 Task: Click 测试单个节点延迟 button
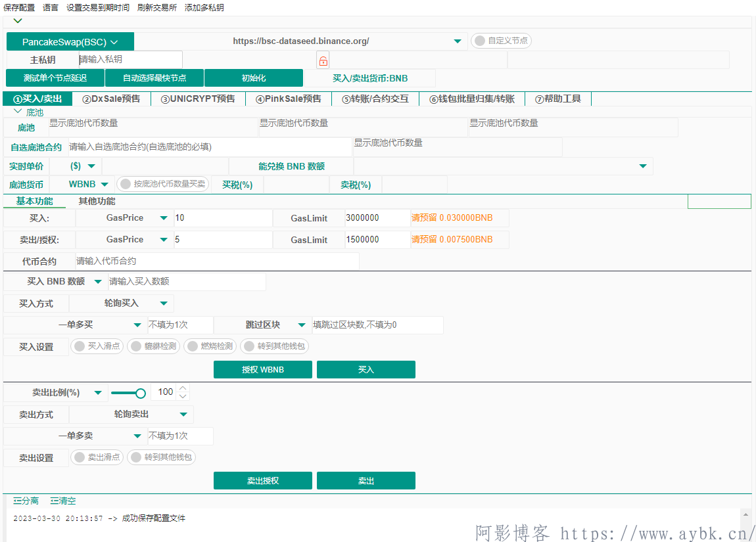[x=55, y=78]
